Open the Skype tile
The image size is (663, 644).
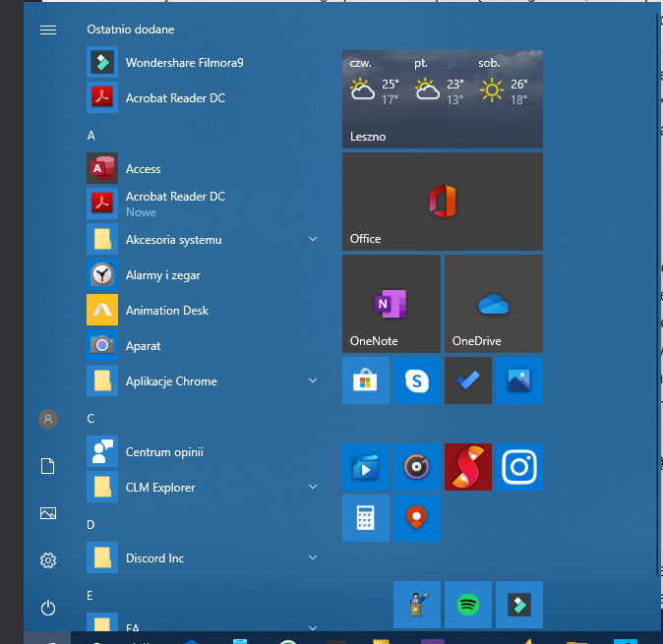point(417,381)
